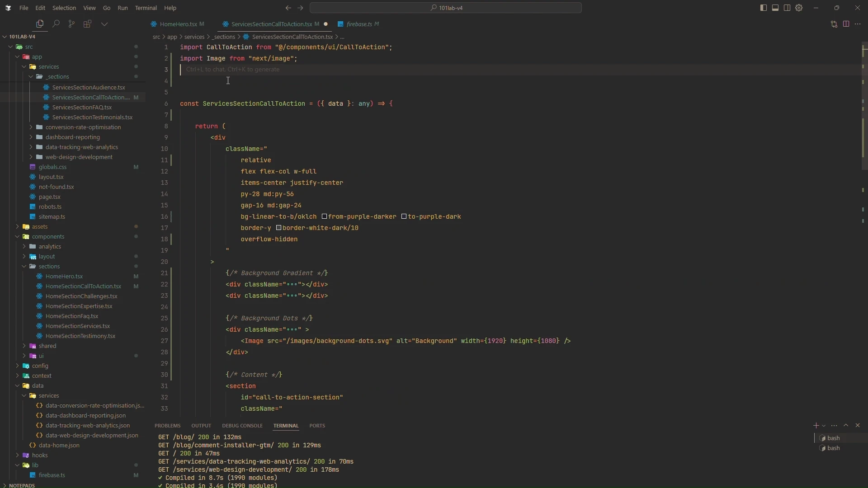The width and height of the screenshot is (868, 488).
Task: Open firebase.ts in the lib folder
Action: pyautogui.click(x=52, y=475)
